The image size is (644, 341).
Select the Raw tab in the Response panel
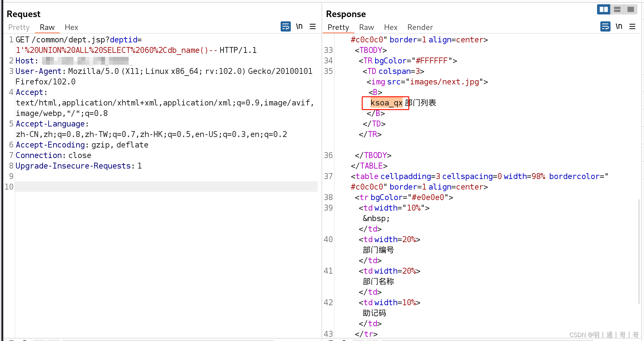click(367, 27)
